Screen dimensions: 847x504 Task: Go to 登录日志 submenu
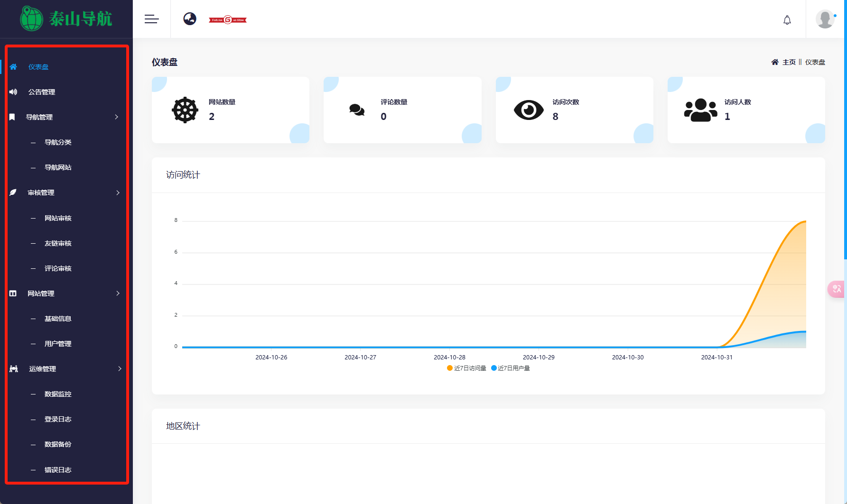coord(58,419)
